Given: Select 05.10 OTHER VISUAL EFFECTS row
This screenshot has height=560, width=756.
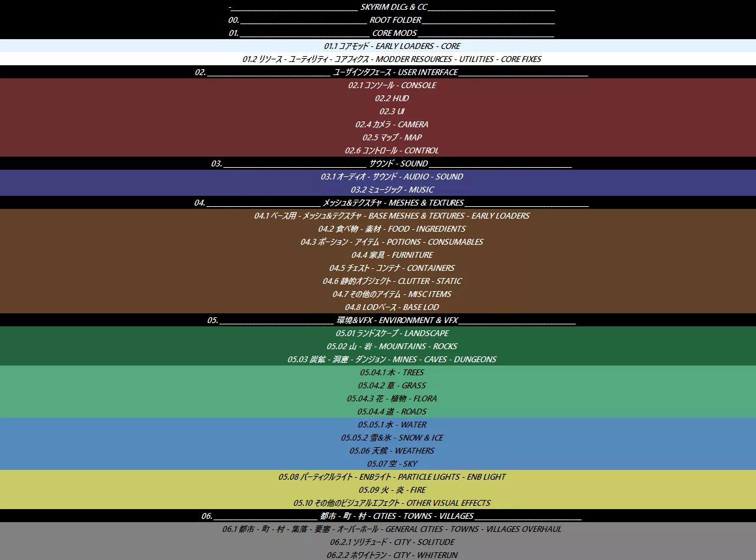Looking at the screenshot, I should pyautogui.click(x=378, y=503).
